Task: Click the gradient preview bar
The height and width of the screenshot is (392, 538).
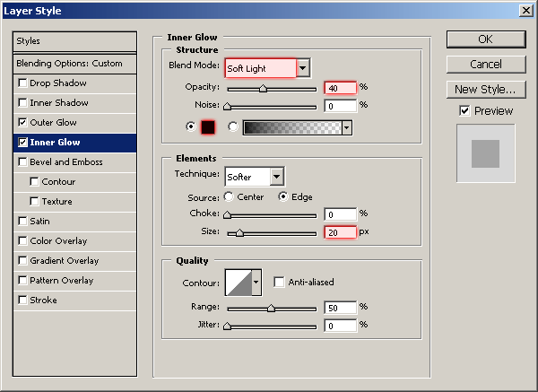Action: pyautogui.click(x=291, y=127)
